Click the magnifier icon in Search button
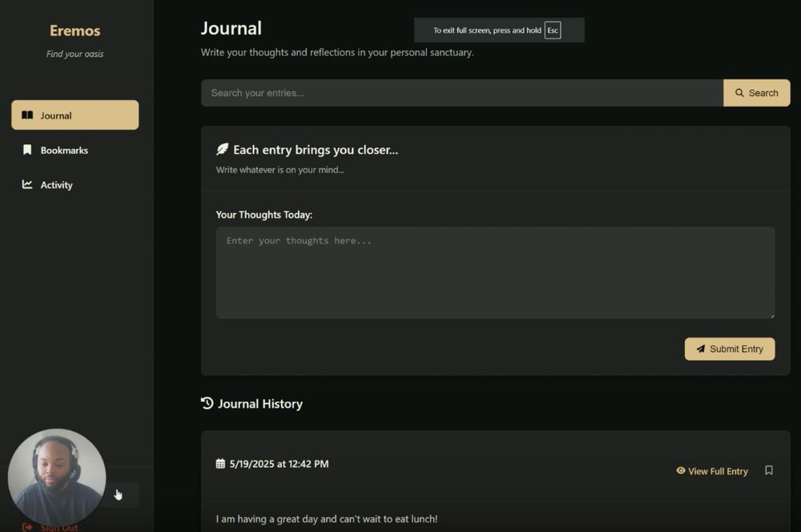The width and height of the screenshot is (801, 532). pos(739,93)
